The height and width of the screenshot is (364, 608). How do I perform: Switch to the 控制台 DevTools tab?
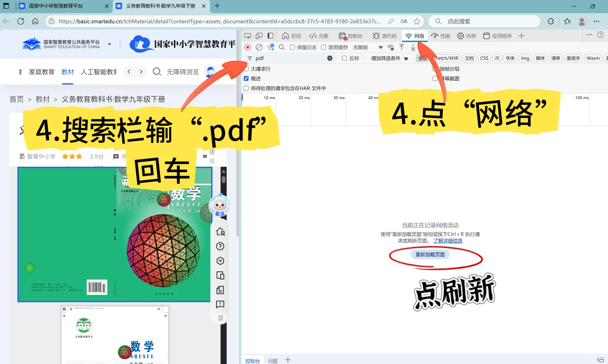351,36
